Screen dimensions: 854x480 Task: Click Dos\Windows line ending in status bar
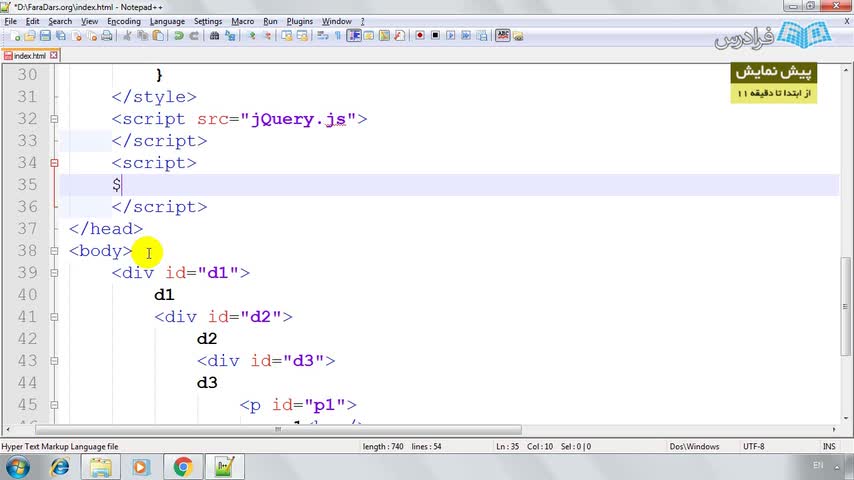click(x=694, y=446)
